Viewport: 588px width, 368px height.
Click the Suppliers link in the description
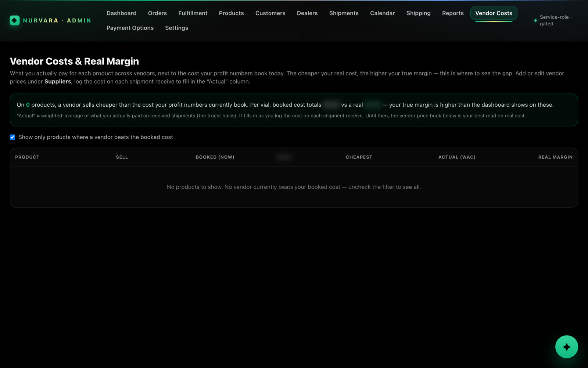coord(58,82)
